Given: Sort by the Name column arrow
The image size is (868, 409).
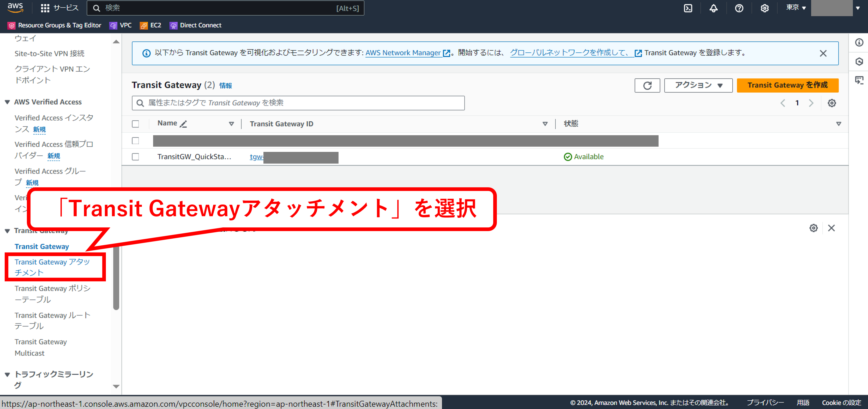Looking at the screenshot, I should tap(232, 124).
